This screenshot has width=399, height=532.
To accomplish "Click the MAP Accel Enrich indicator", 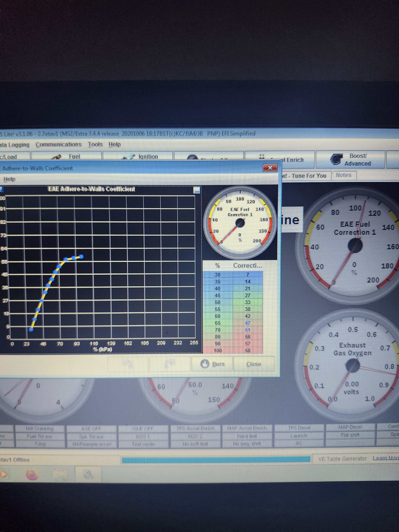I will pyautogui.click(x=247, y=428).
